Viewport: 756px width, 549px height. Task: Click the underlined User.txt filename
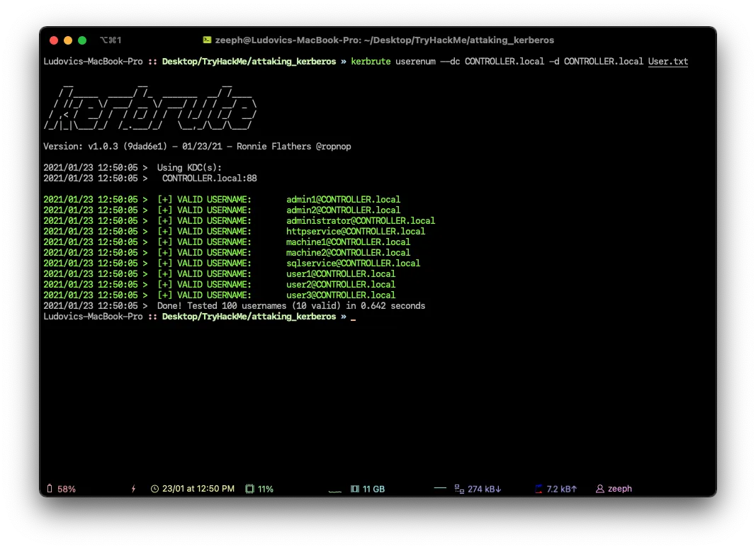(667, 62)
